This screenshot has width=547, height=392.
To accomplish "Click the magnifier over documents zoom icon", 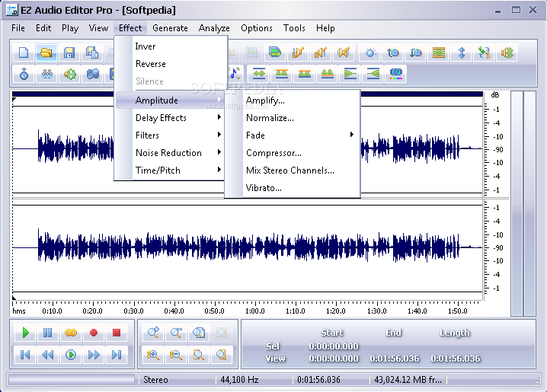I will (199, 333).
